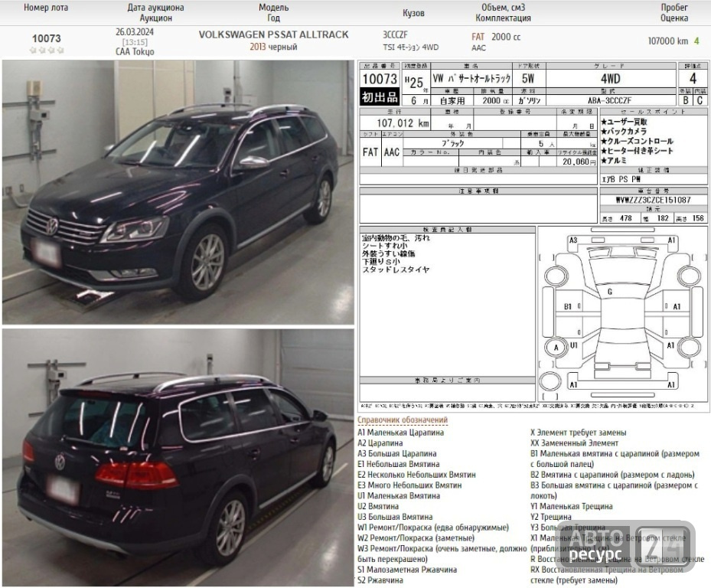Click the star rating under lot 10073
This screenshot has height=588, width=711.
point(46,51)
